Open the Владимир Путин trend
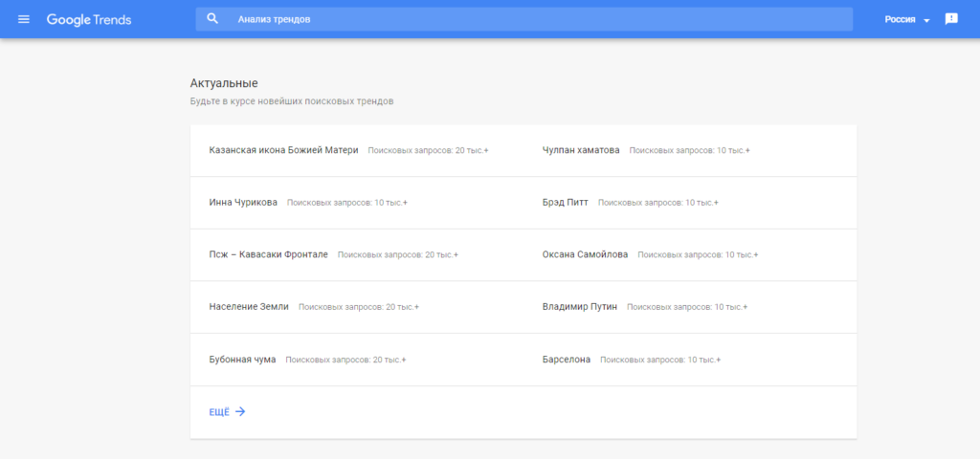The height and width of the screenshot is (459, 980). point(580,307)
